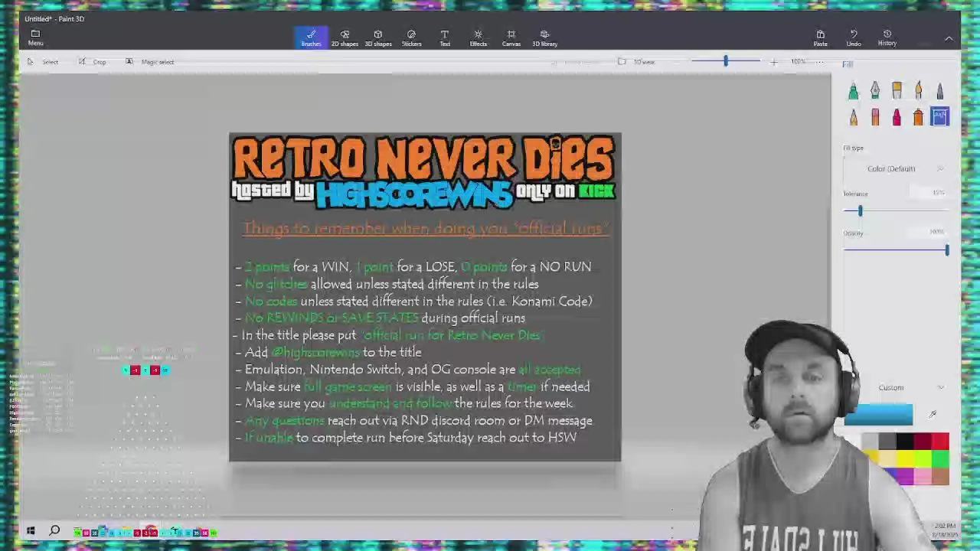
Task: Activate Magic select tool
Action: coord(150,62)
